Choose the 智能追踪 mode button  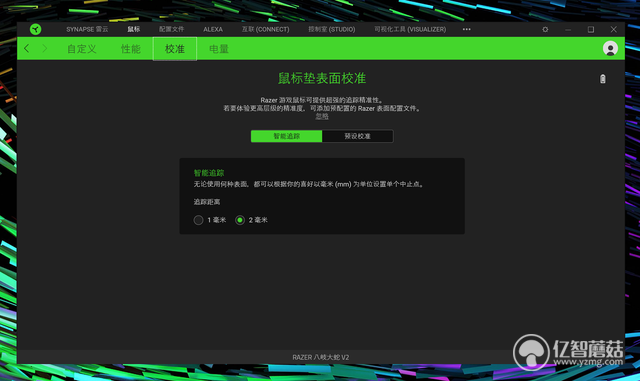click(x=287, y=136)
